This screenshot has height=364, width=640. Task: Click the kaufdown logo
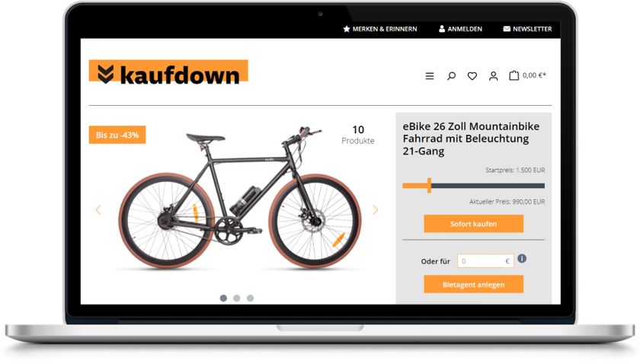pos(168,72)
